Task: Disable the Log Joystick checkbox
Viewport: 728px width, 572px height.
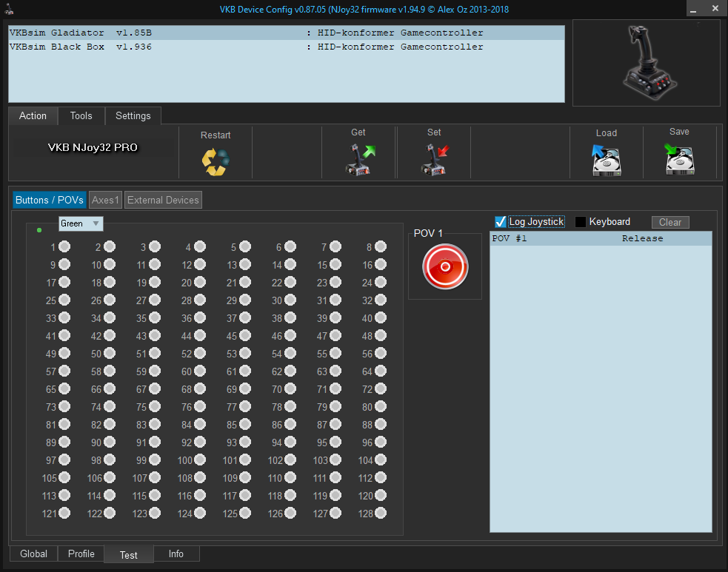Action: click(501, 222)
